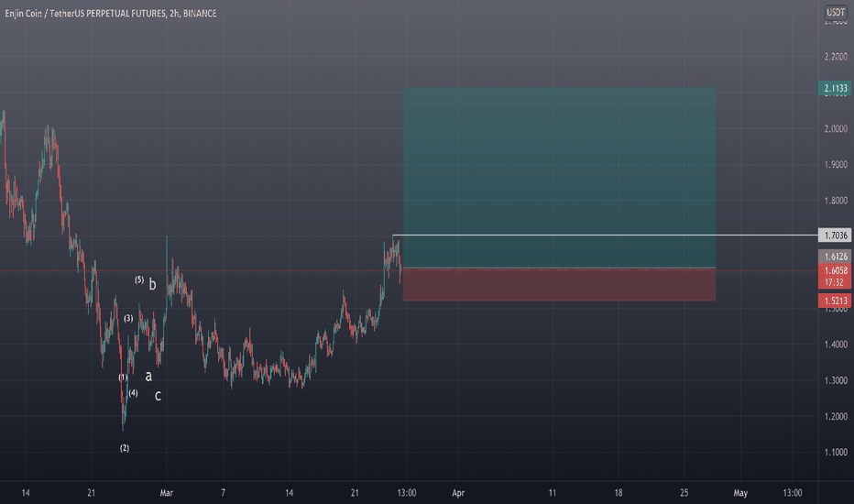Image resolution: width=854 pixels, height=504 pixels.
Task: Click the 7 date label on time axis
Action: (223, 493)
